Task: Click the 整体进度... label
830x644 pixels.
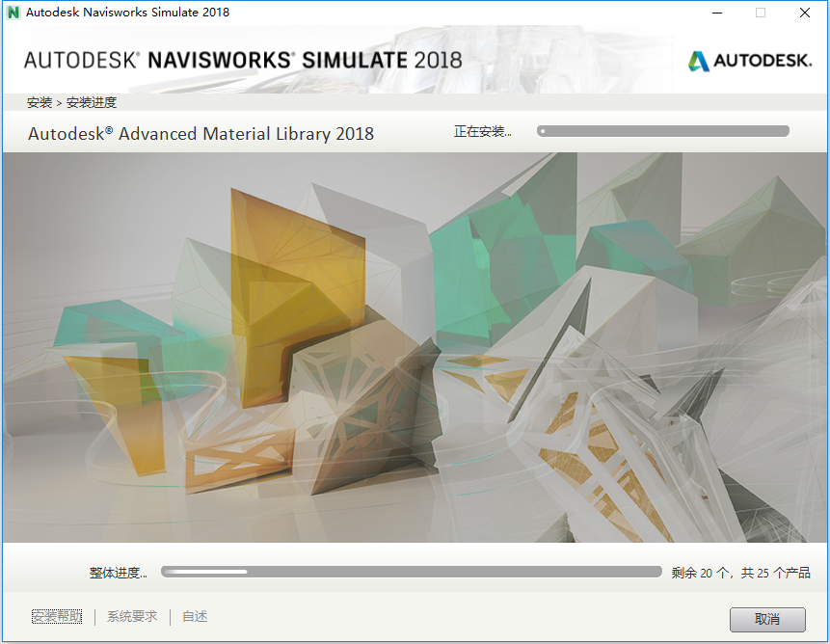Action: 118,573
